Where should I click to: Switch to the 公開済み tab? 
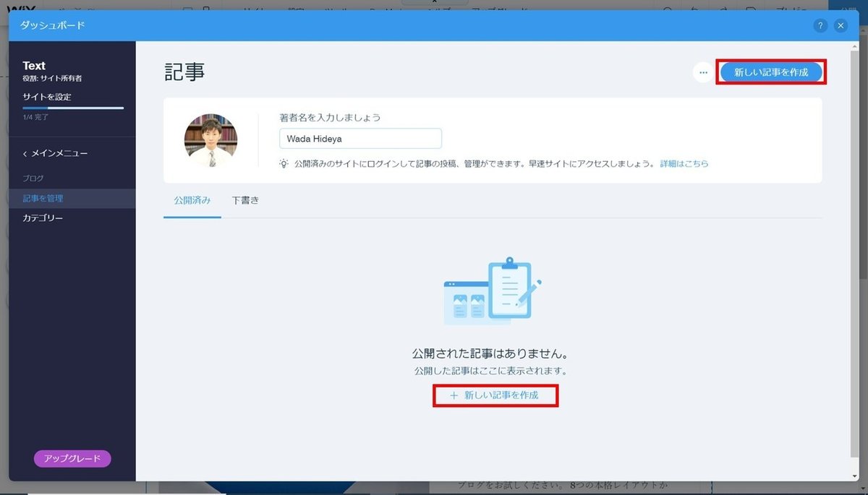coord(192,200)
